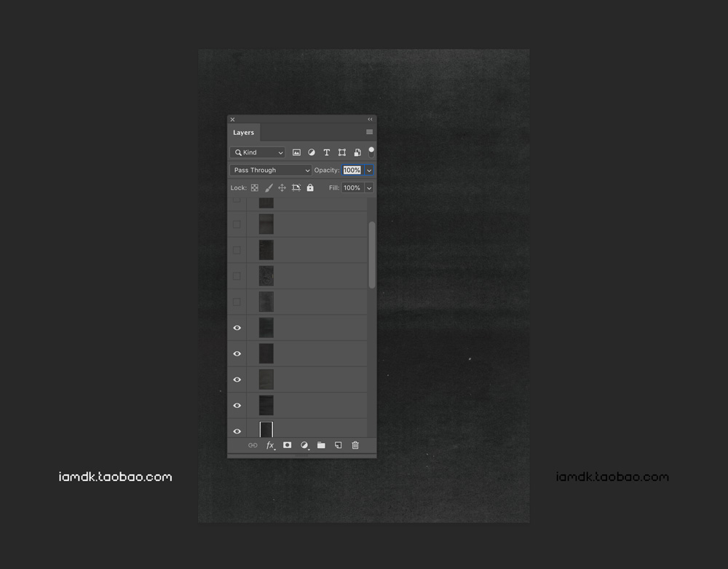Open the Fill slider arrow
This screenshot has height=569, width=728.
(369, 188)
